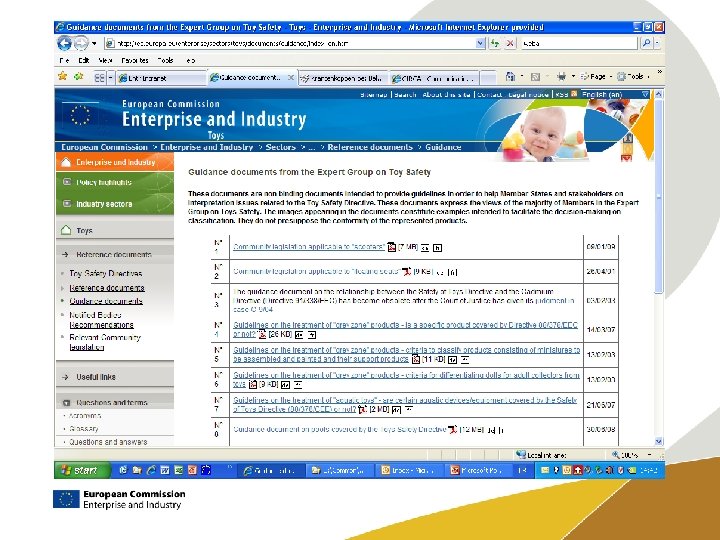Viewport: 720px width, 540px height.
Task: Close the Guidance documents tab
Action: [x=291, y=77]
